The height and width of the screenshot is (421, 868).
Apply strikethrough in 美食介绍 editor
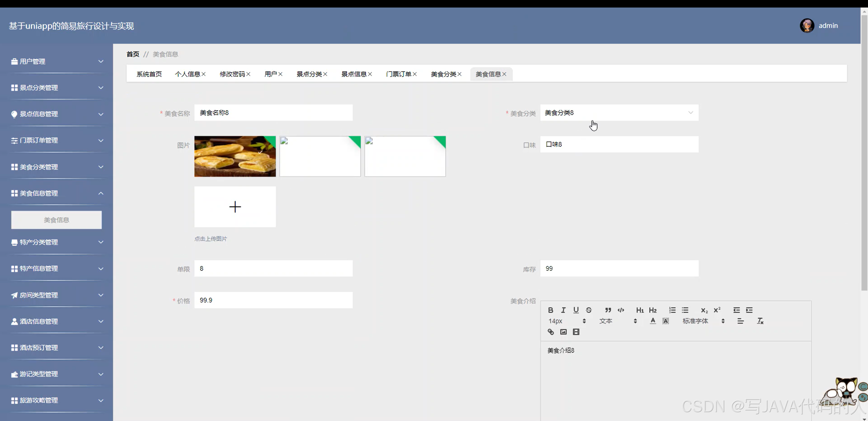coord(589,310)
